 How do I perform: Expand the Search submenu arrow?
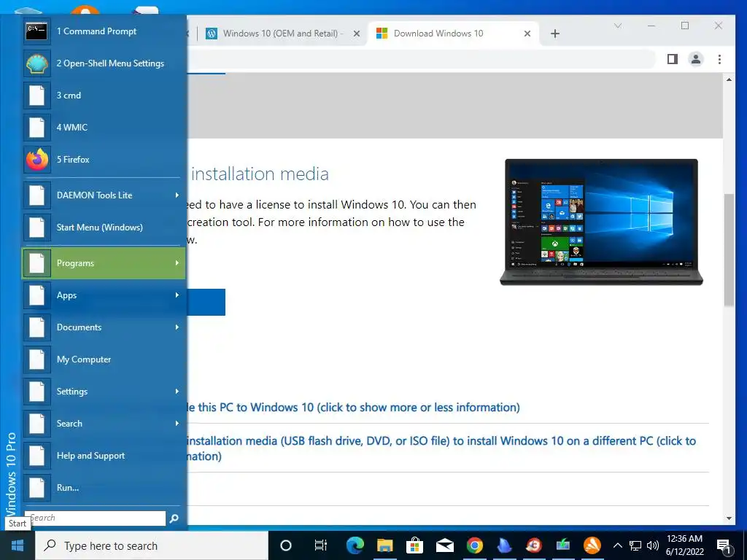177,424
